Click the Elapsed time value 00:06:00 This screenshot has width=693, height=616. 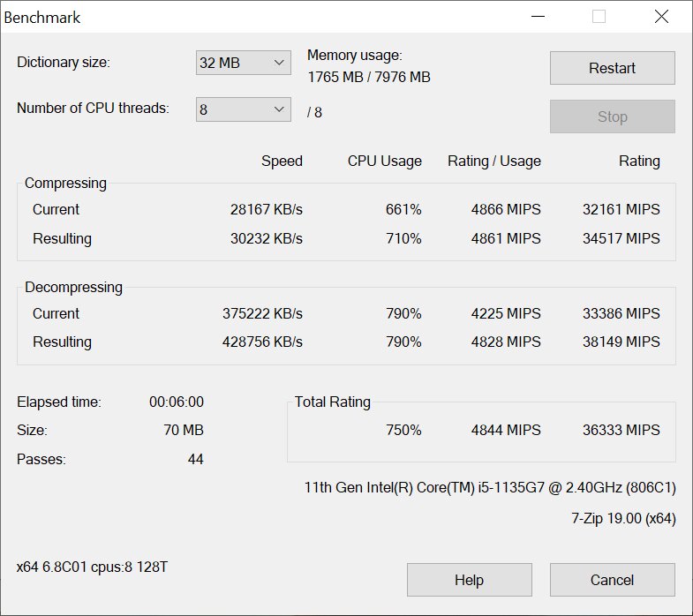click(x=176, y=402)
